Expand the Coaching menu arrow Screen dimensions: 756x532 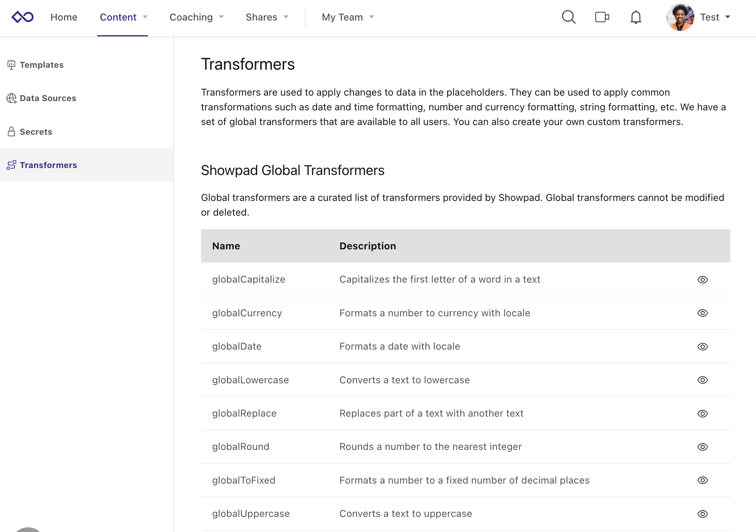pyautogui.click(x=221, y=17)
